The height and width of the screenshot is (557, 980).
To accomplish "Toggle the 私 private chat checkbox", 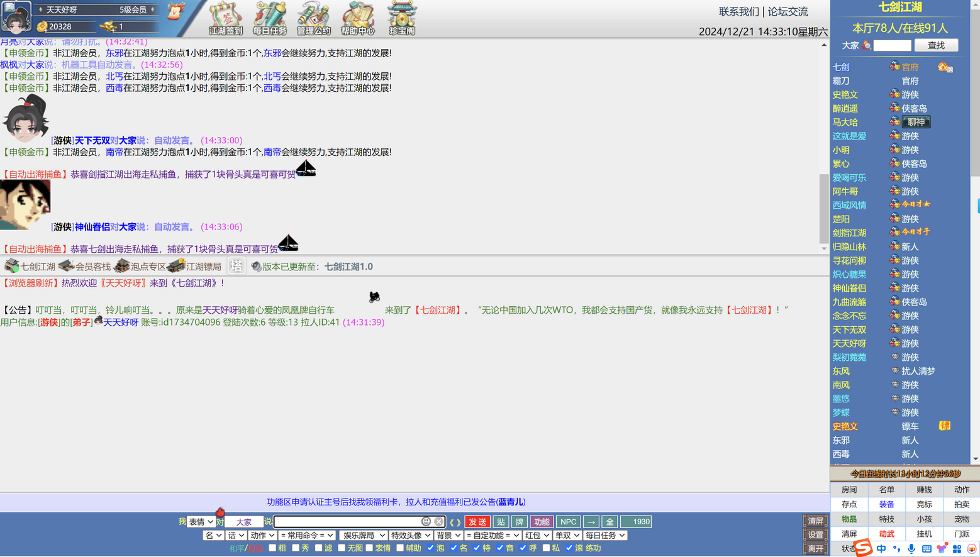I will [x=546, y=548].
